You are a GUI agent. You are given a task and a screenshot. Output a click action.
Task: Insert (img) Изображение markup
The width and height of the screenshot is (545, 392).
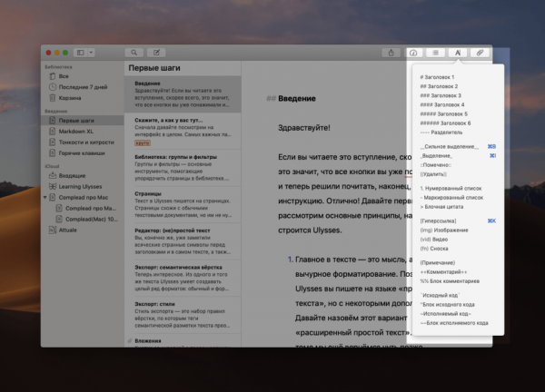point(444,230)
